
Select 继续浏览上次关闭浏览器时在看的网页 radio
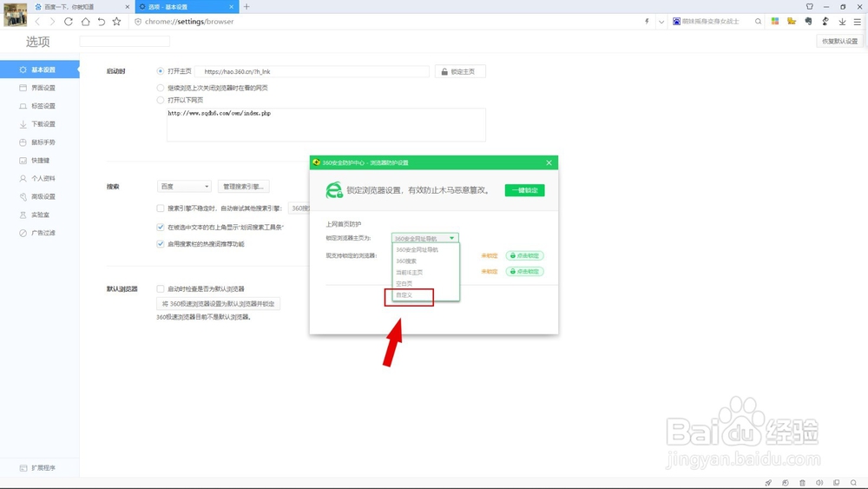click(x=160, y=88)
